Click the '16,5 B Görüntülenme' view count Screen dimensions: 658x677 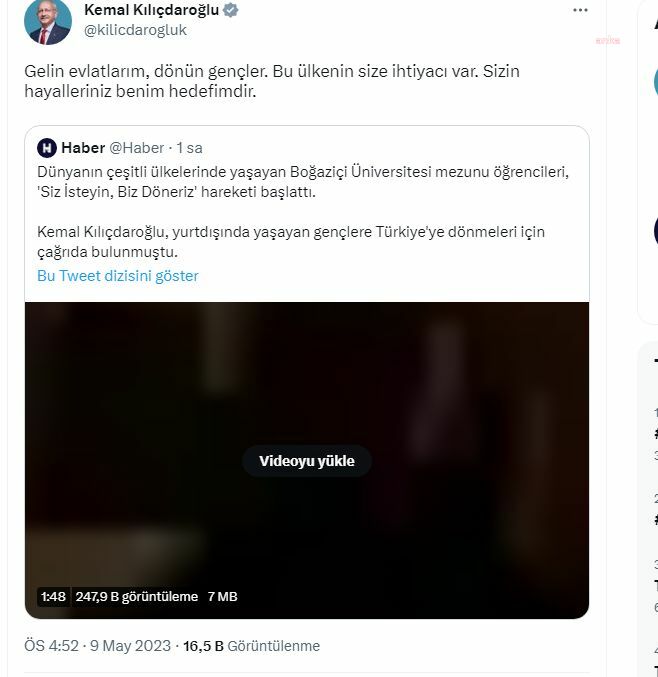tap(251, 646)
